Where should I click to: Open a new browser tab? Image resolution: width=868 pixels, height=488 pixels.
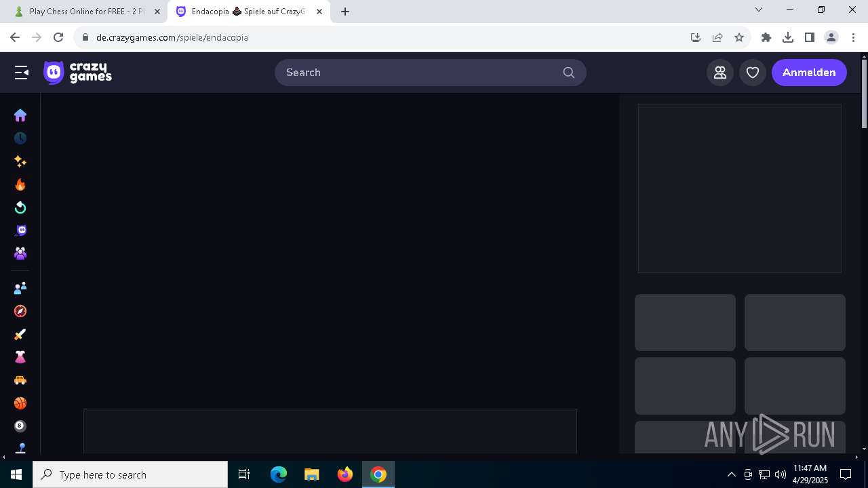click(x=345, y=12)
